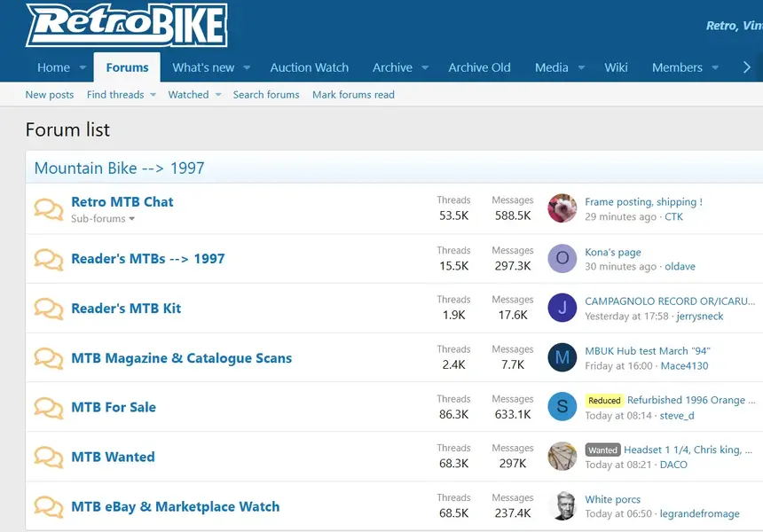Open the MTB Wanted forum
The width and height of the screenshot is (763, 532).
click(113, 458)
